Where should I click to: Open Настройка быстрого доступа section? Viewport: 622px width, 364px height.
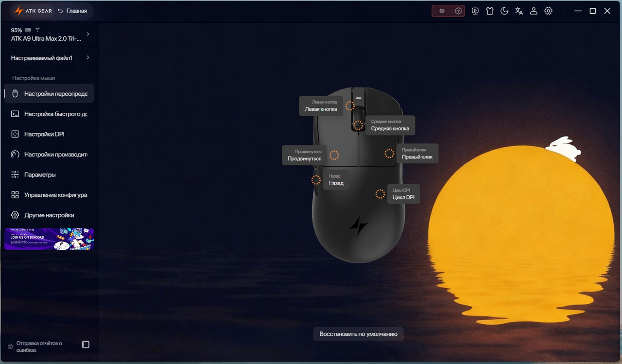point(49,114)
